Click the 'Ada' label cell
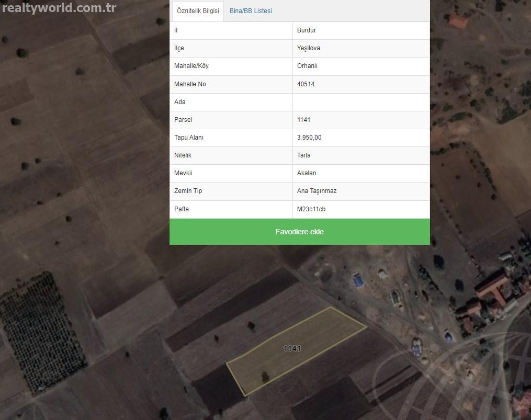This screenshot has height=420, width=531. [x=231, y=102]
